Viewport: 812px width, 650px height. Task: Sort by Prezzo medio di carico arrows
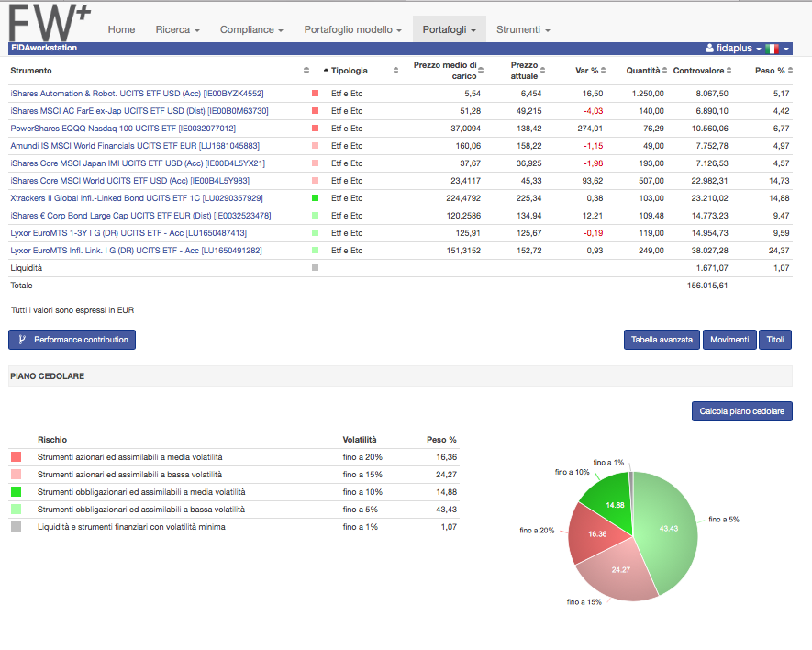pyautogui.click(x=481, y=71)
